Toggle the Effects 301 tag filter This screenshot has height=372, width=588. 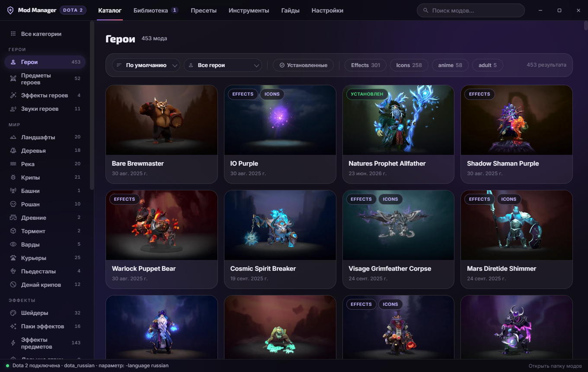click(x=365, y=65)
